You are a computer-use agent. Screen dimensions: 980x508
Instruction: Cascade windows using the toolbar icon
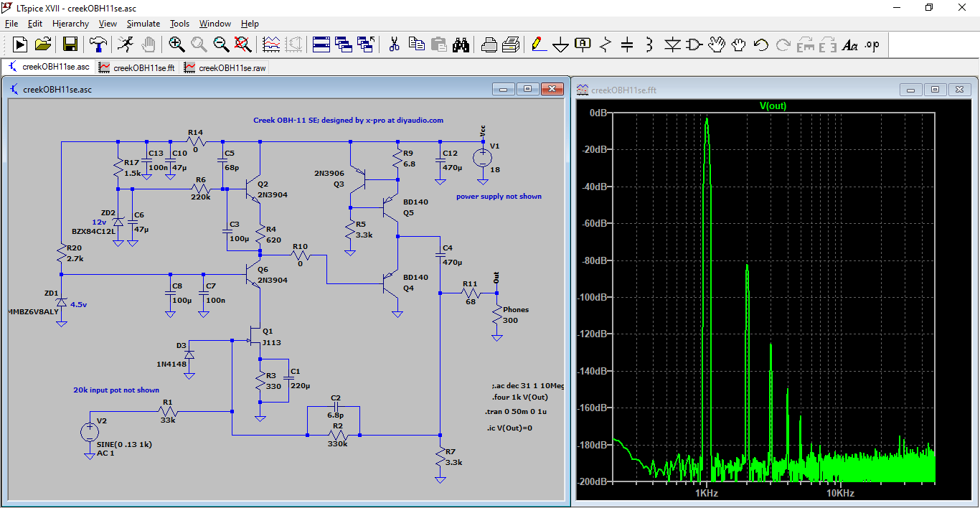point(343,44)
